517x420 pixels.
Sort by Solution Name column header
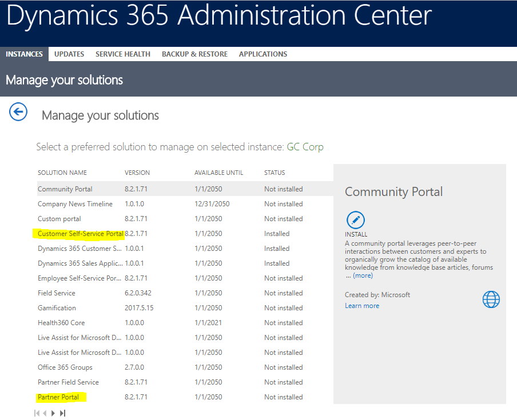tap(62, 173)
